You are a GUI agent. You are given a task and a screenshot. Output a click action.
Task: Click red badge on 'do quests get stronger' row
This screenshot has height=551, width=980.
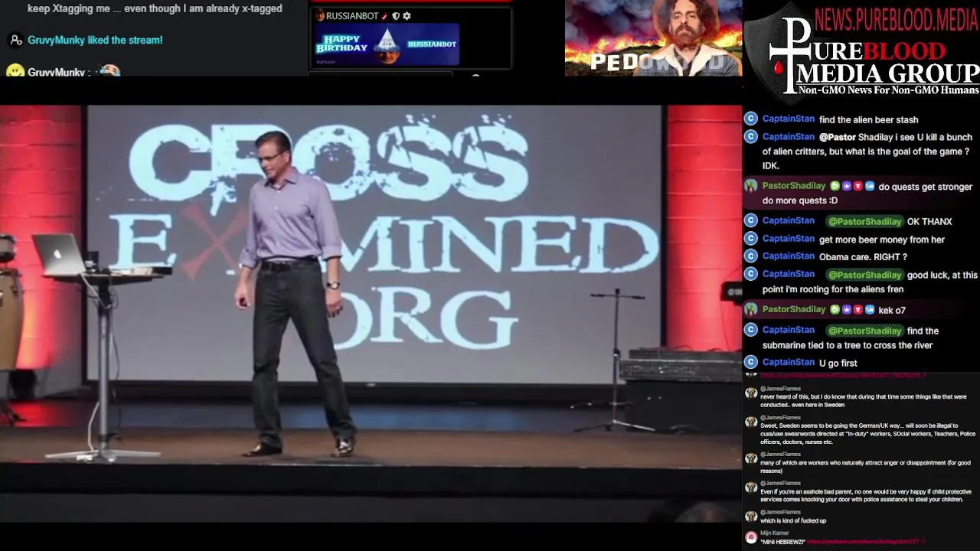pos(858,186)
